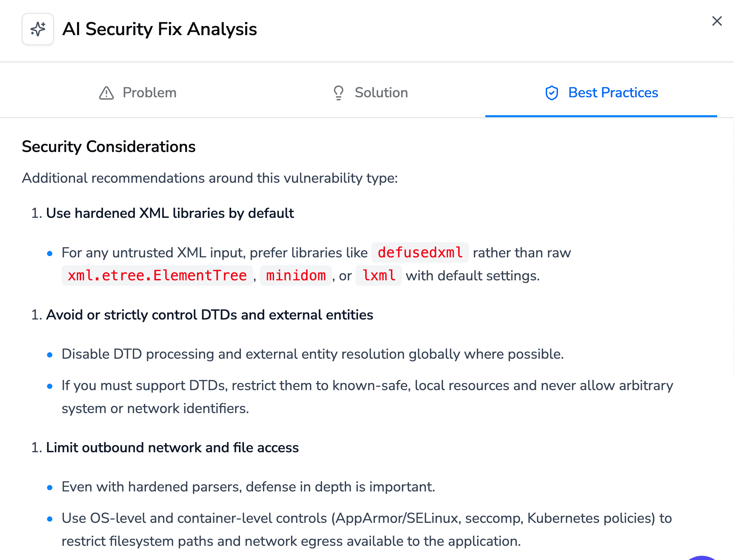Click the AI Security Fix Analysis title
Viewport: 734px width, 560px height.
[160, 29]
